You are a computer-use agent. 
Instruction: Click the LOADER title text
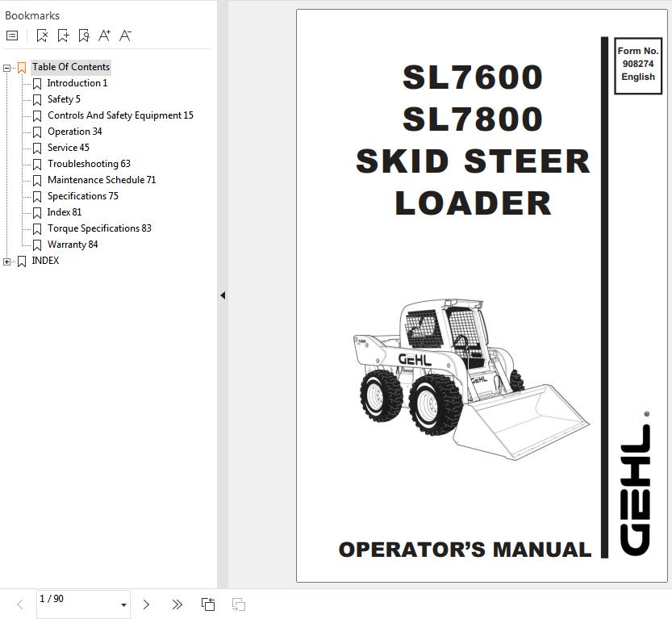[x=473, y=203]
